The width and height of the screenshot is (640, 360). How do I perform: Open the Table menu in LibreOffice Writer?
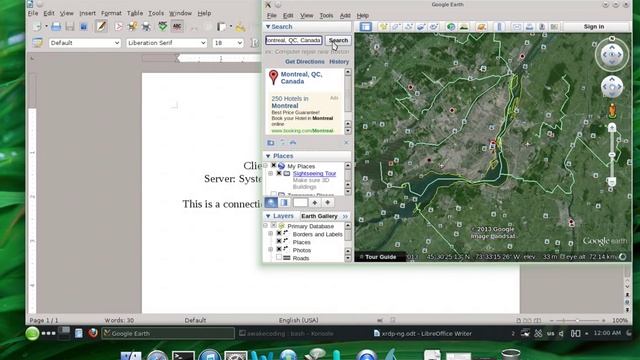pyautogui.click(x=135, y=13)
